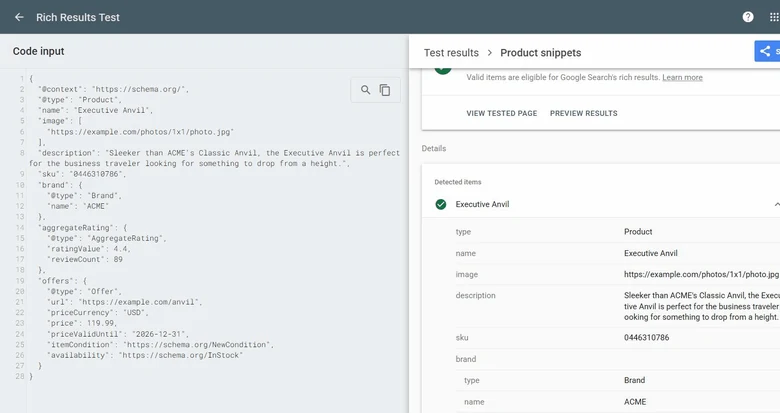Navigate to Test results breadcrumb
The height and width of the screenshot is (413, 780).
pos(451,53)
